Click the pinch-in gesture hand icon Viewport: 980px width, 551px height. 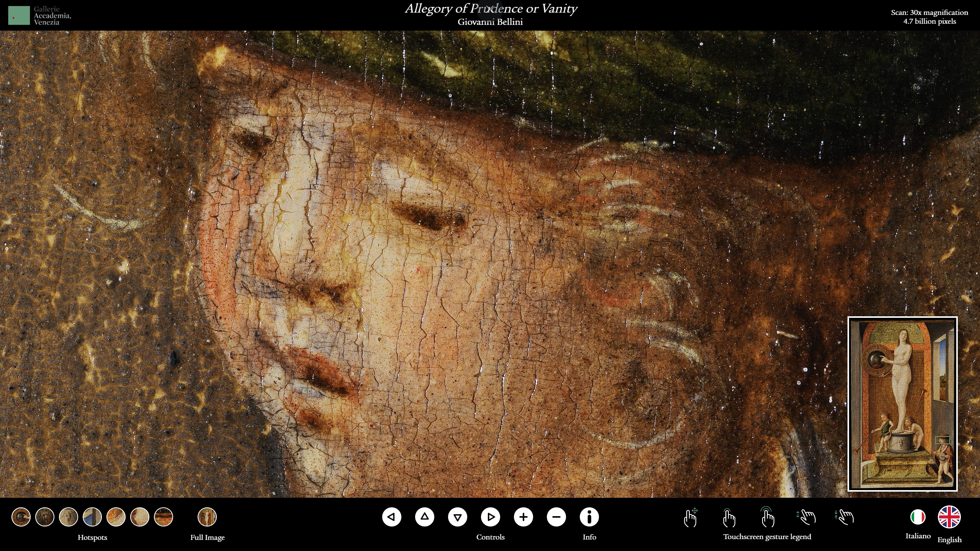[844, 517]
